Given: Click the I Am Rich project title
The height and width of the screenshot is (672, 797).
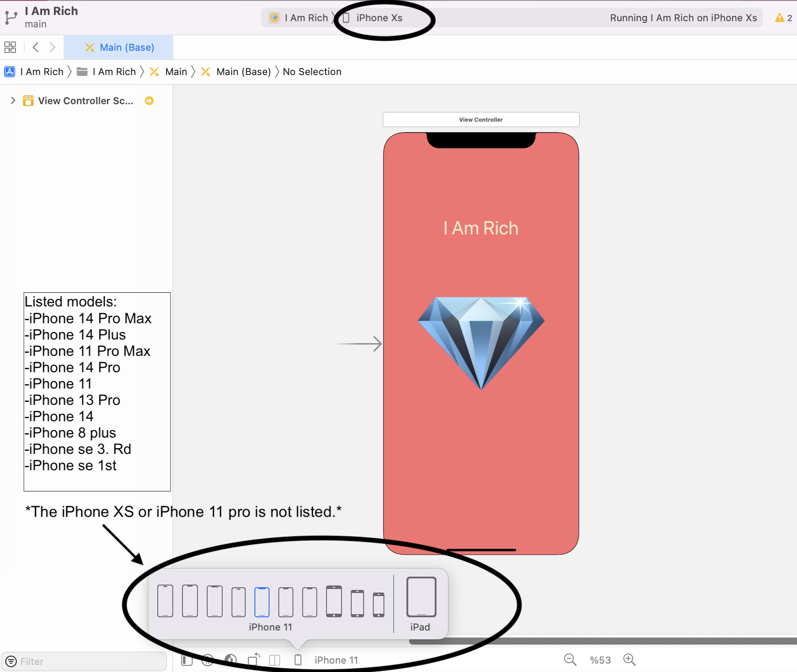Looking at the screenshot, I should (x=51, y=11).
